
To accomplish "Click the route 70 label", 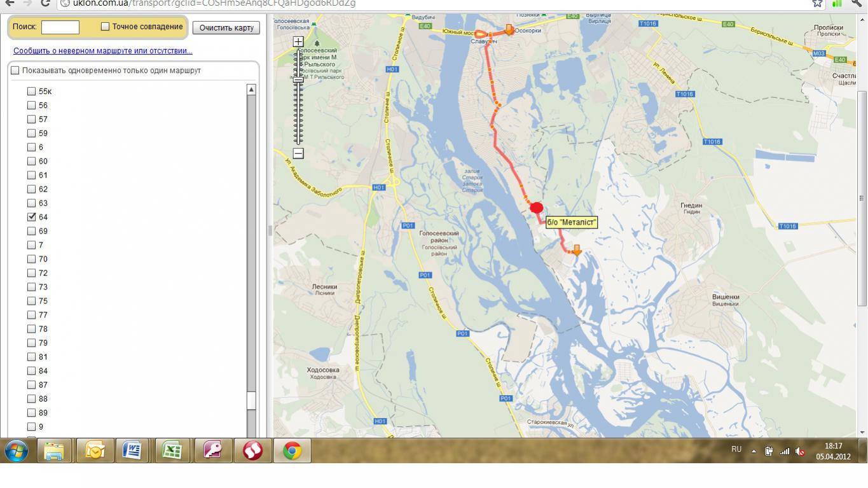I will point(43,259).
